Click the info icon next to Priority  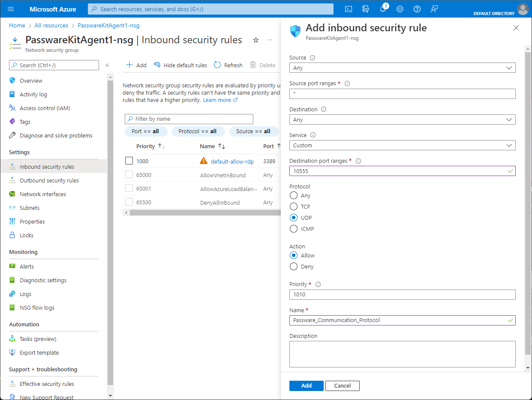[318, 284]
